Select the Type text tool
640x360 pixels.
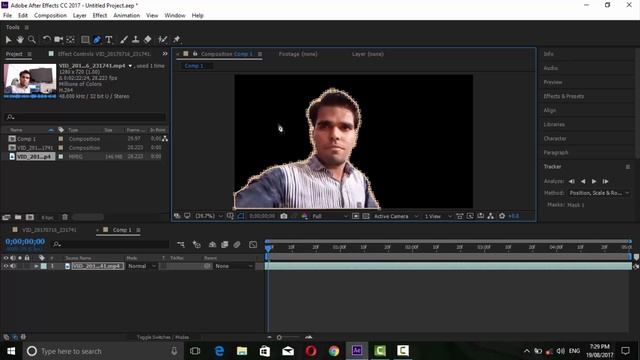109,40
